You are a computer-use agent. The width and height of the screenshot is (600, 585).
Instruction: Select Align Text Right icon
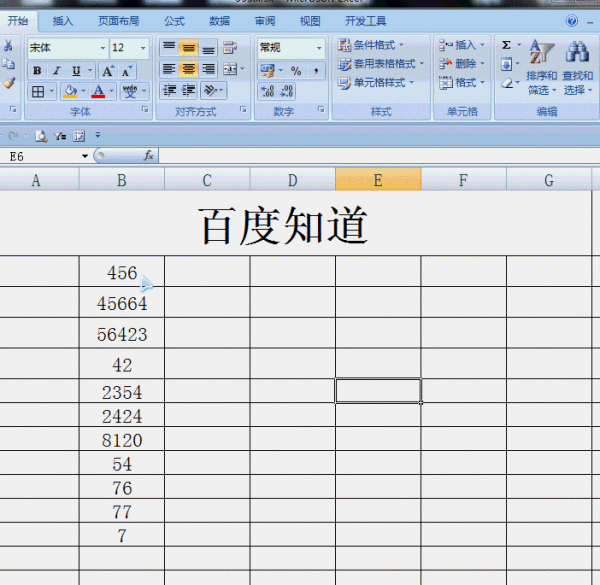point(208,69)
